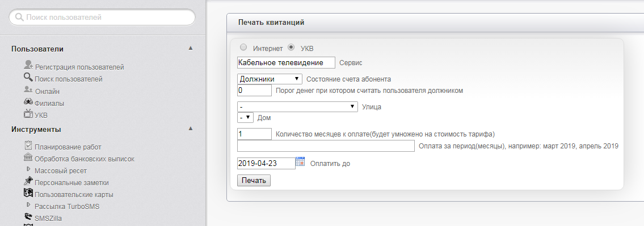Click the Оплата за период text field
The height and width of the screenshot is (226, 644).
[326, 146]
